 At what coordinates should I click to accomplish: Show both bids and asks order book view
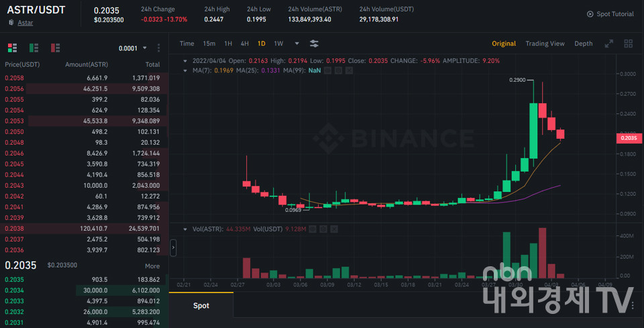click(11, 48)
